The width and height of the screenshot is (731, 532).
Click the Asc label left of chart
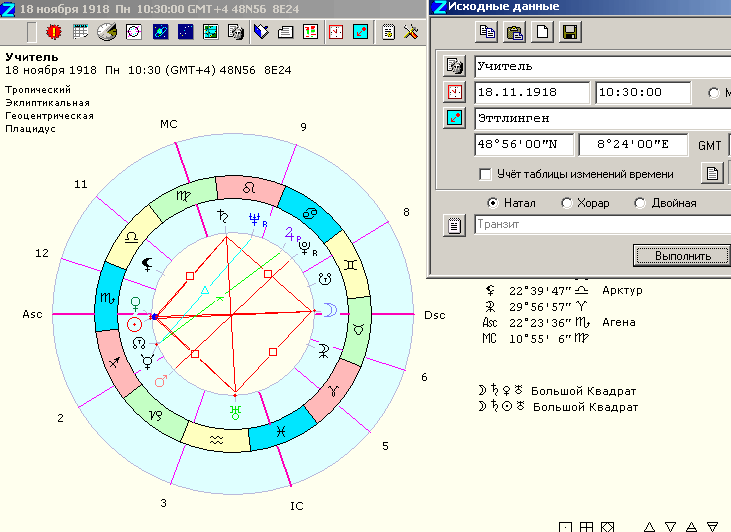[32, 314]
